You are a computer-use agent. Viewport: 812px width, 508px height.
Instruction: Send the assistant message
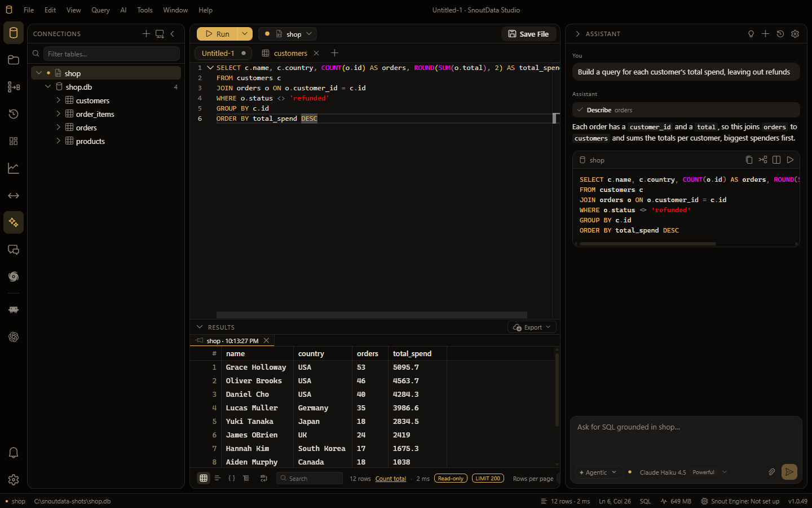click(x=789, y=472)
